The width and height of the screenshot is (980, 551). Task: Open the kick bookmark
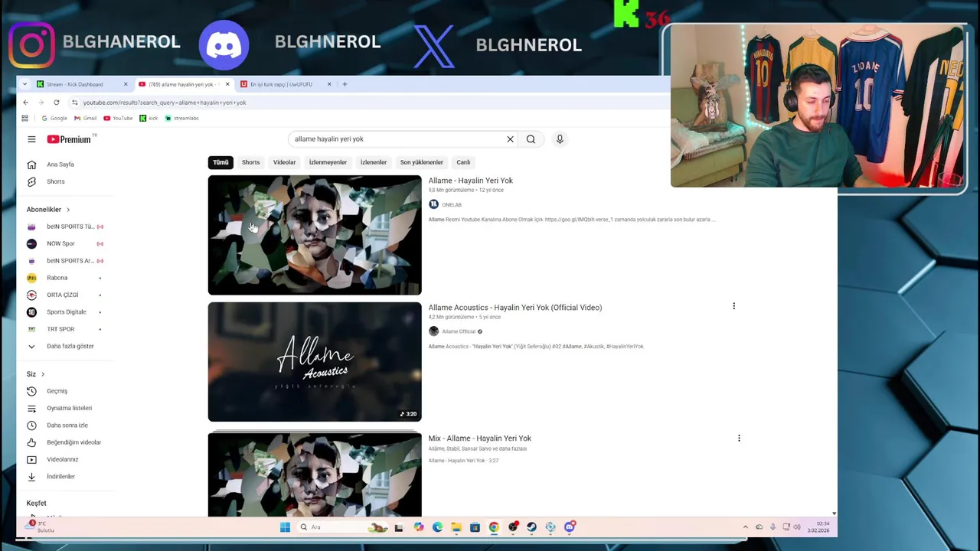149,119
